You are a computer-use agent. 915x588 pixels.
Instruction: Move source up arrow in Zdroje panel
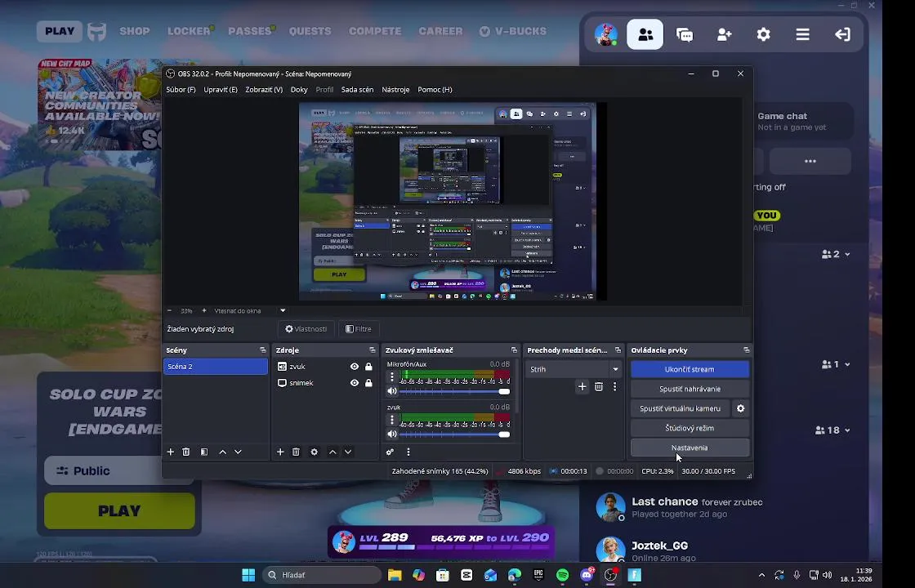point(333,452)
